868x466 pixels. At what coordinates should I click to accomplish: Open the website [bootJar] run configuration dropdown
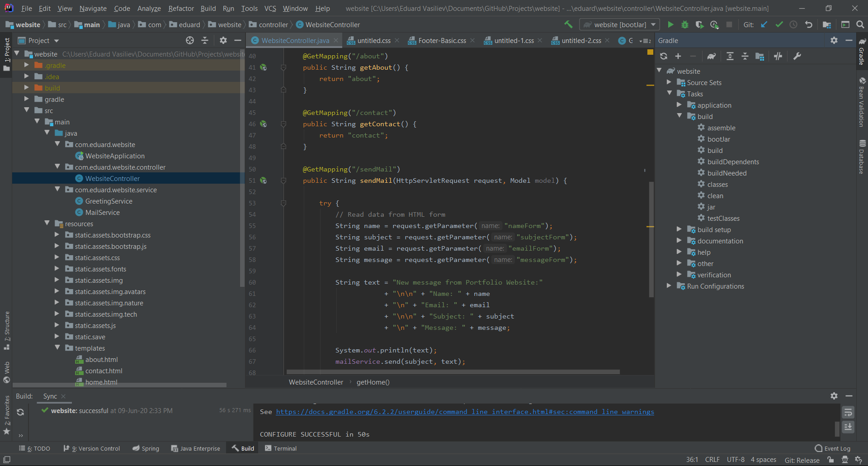619,25
